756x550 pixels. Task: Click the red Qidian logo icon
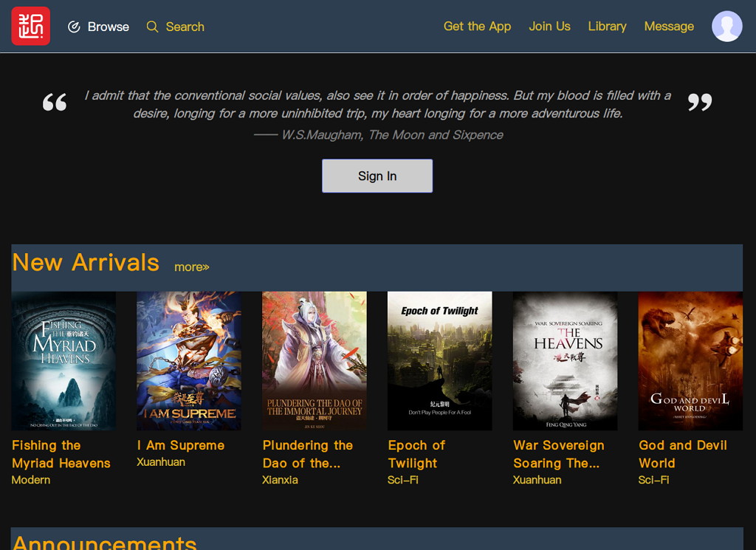coord(30,26)
